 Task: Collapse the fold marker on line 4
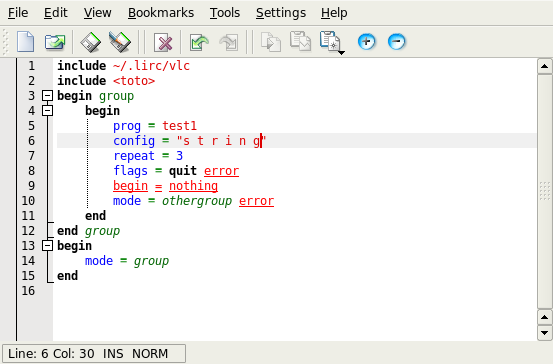coord(47,111)
